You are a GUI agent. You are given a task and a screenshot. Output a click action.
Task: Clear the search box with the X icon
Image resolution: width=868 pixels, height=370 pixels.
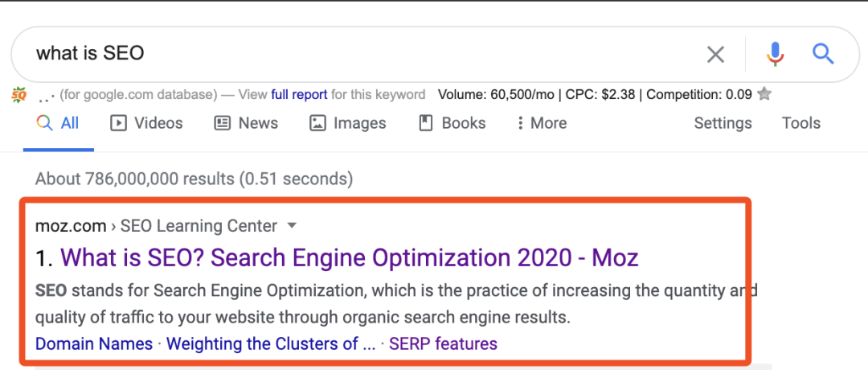coord(715,54)
